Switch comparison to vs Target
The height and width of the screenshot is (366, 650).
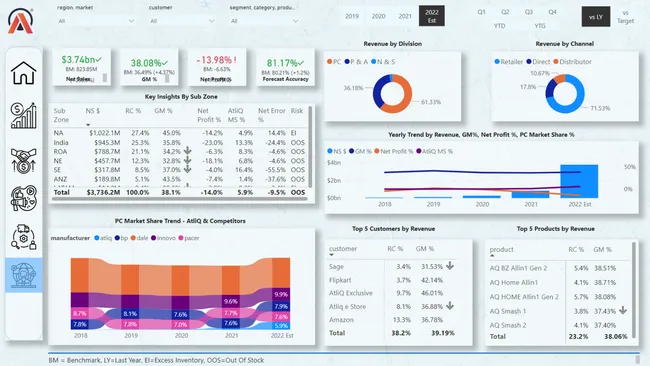626,17
